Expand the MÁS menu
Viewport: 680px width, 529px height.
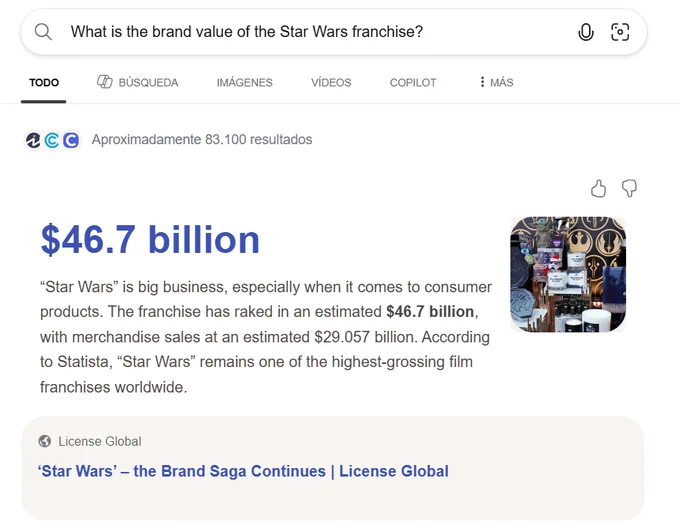click(x=497, y=82)
